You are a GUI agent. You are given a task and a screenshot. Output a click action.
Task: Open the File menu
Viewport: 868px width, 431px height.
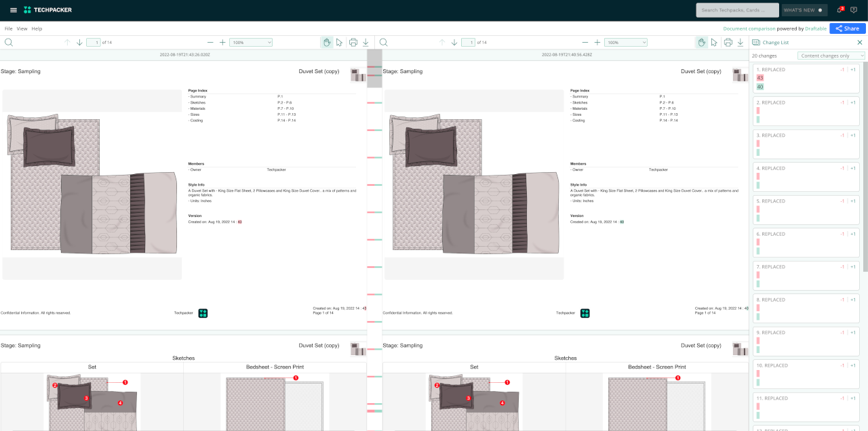coord(8,28)
